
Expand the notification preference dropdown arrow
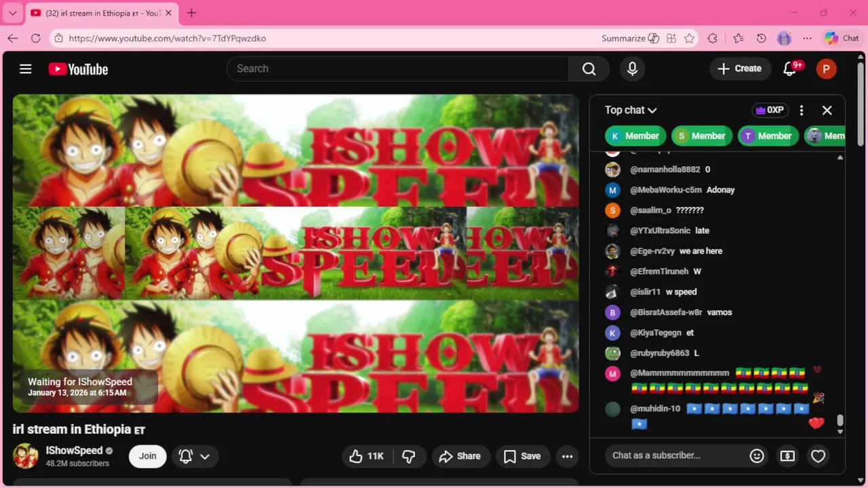click(205, 456)
